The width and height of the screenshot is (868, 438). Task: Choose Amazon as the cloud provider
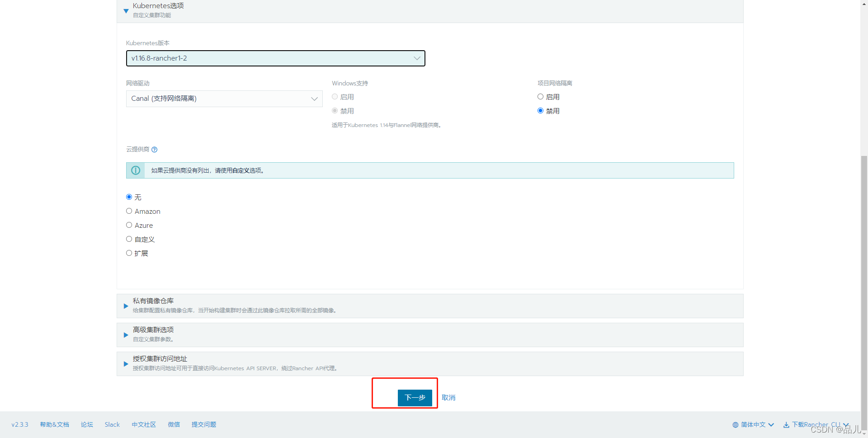click(x=129, y=211)
